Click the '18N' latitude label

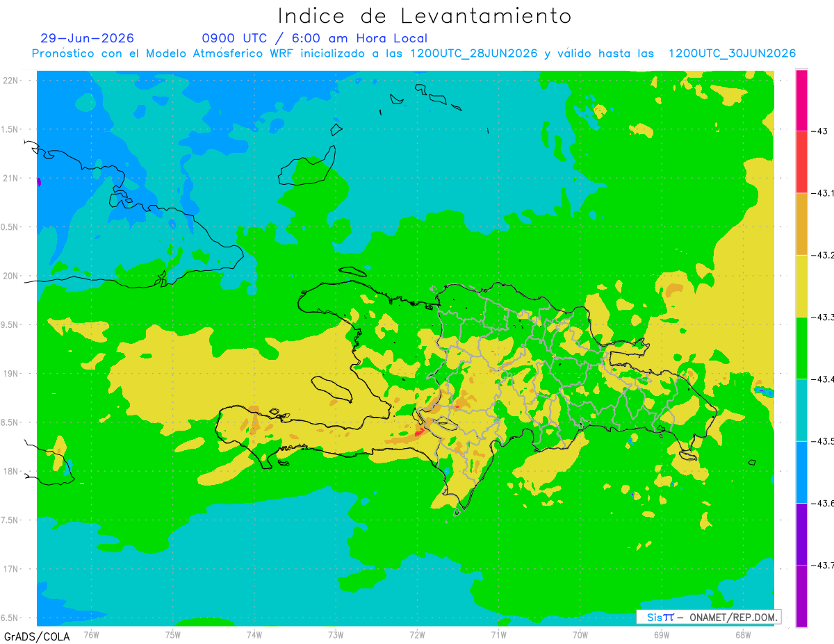pos(12,471)
